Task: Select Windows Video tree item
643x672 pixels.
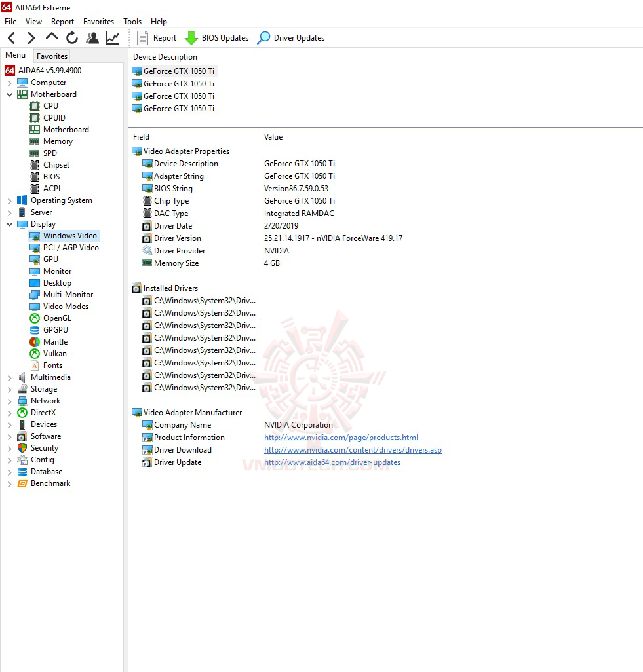Action: [70, 236]
